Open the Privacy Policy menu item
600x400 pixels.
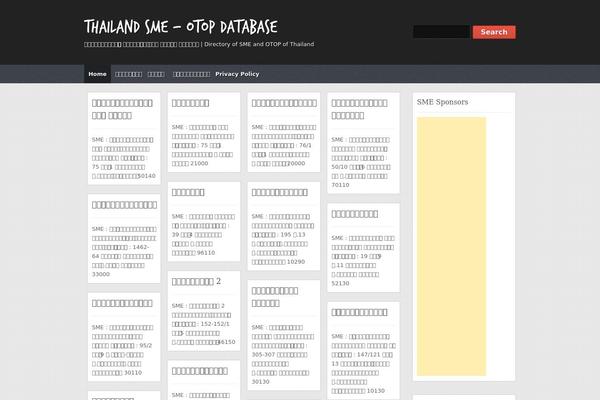[x=237, y=74]
